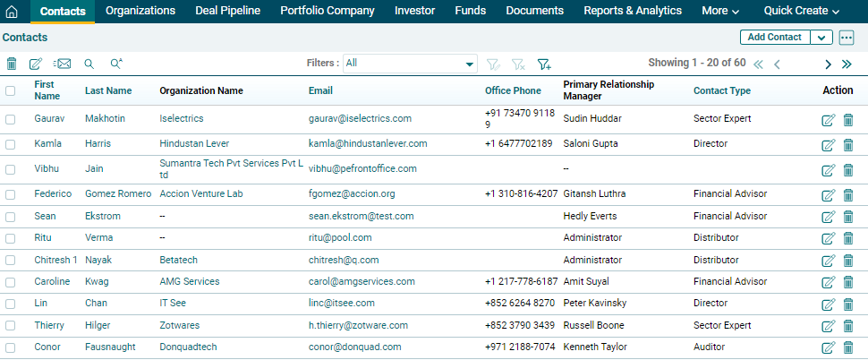Open Federico contact name link
Image resolution: width=868 pixels, height=360 pixels.
(53, 194)
